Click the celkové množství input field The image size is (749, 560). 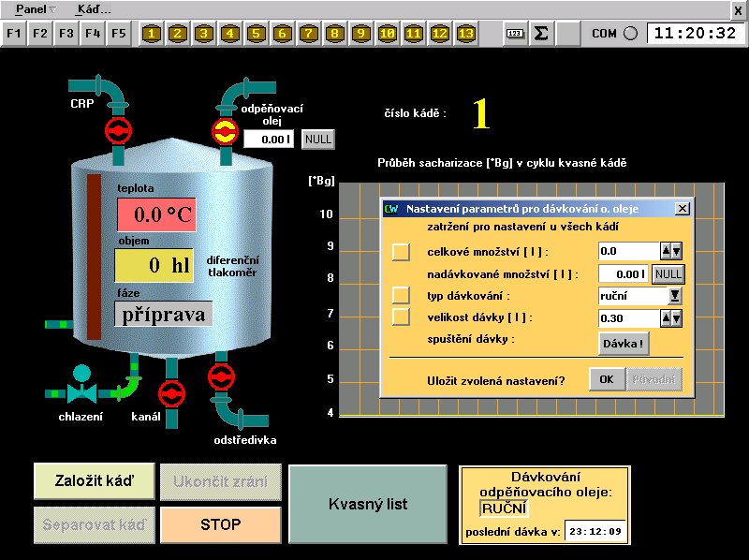[628, 251]
